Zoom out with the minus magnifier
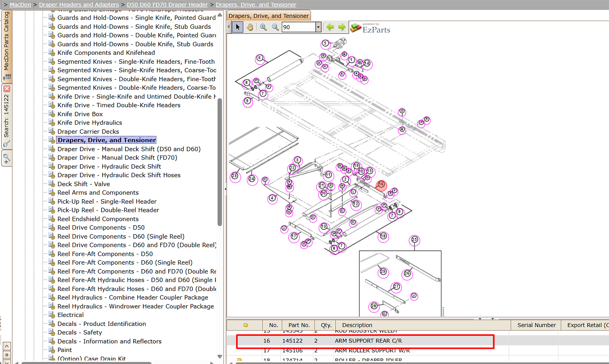The image size is (609, 364). 275,27
